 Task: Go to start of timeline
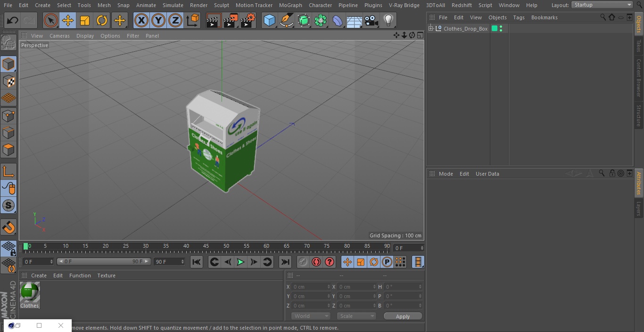197,262
